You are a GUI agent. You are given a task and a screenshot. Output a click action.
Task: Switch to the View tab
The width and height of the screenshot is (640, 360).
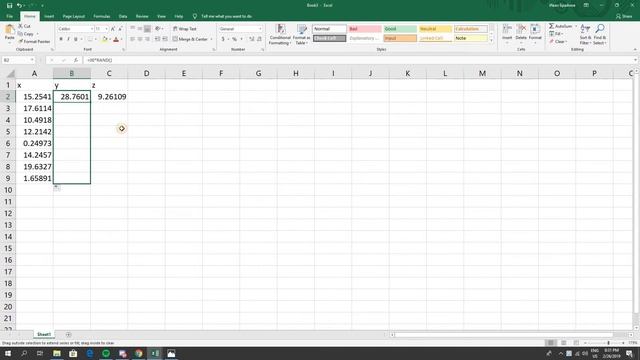coord(161,16)
